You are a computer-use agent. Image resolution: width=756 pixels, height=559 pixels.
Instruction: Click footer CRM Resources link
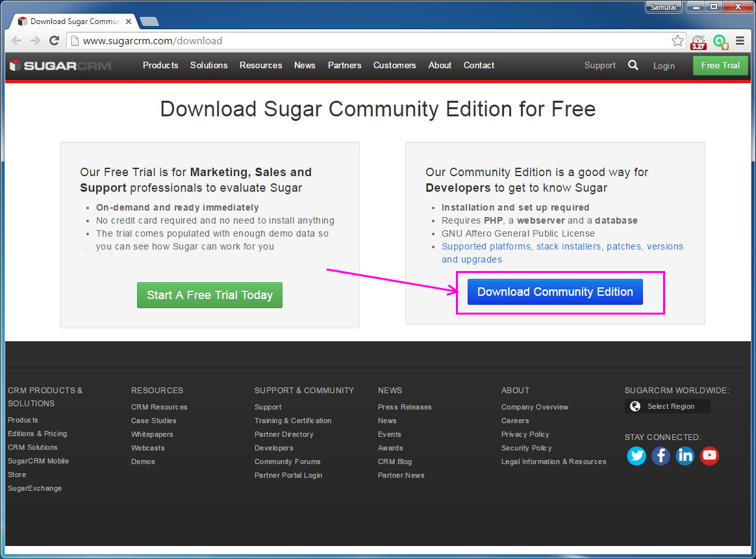tap(159, 407)
